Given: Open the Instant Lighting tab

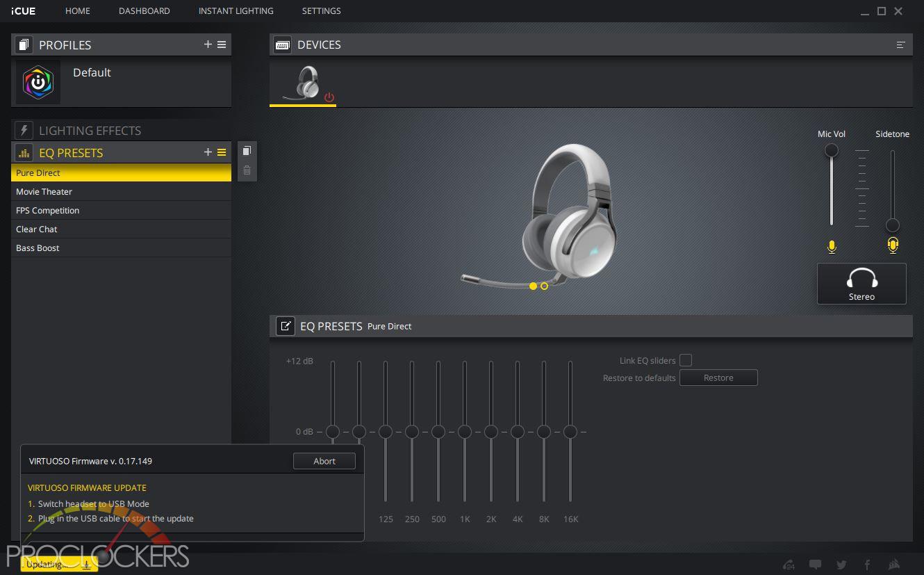Looking at the screenshot, I should pyautogui.click(x=236, y=11).
